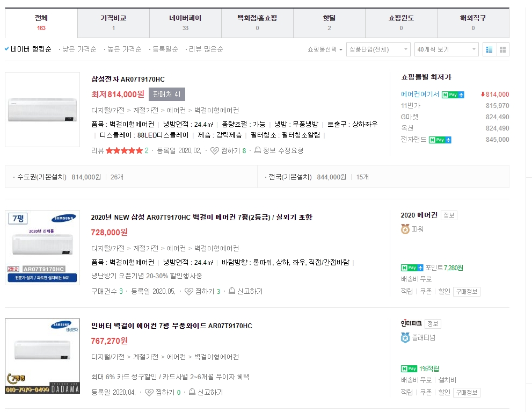
Task: Click 구매정보 button on 인터파크 listing
Action: 467,393
